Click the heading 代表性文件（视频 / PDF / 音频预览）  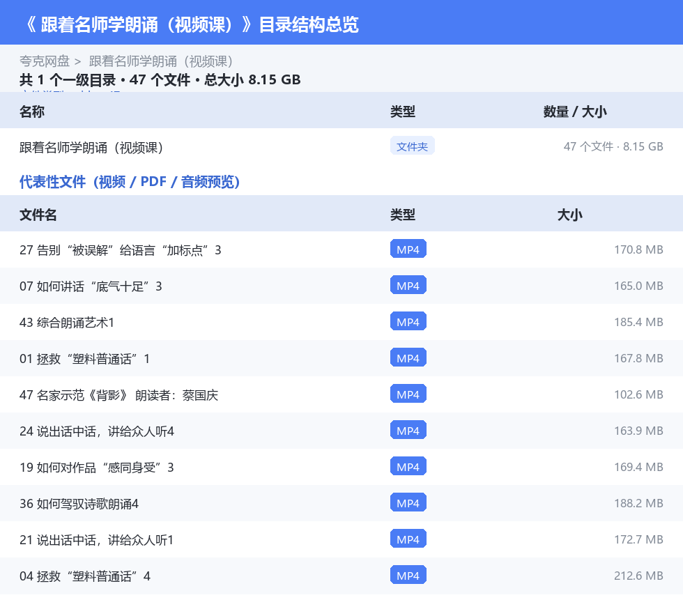pos(130,182)
